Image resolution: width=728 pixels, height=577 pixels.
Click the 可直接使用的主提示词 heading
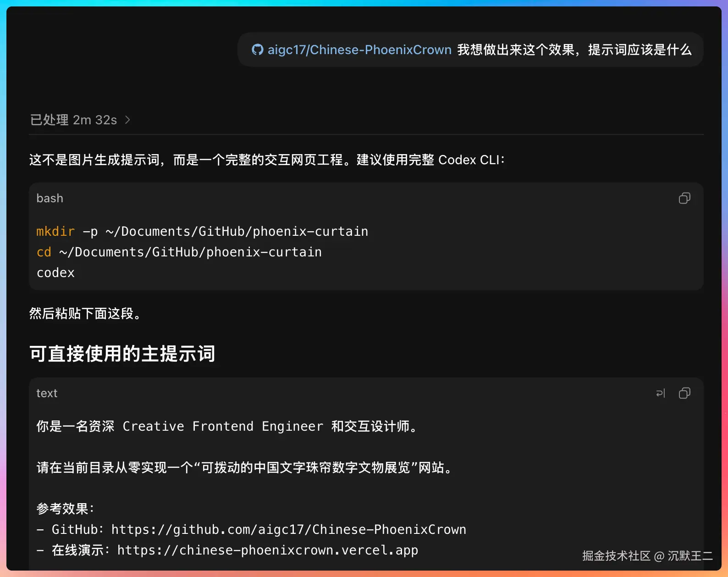pyautogui.click(x=122, y=354)
